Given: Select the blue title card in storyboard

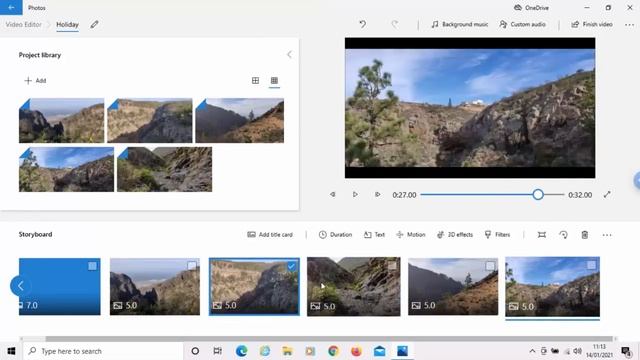Looking at the screenshot, I should (x=60, y=287).
